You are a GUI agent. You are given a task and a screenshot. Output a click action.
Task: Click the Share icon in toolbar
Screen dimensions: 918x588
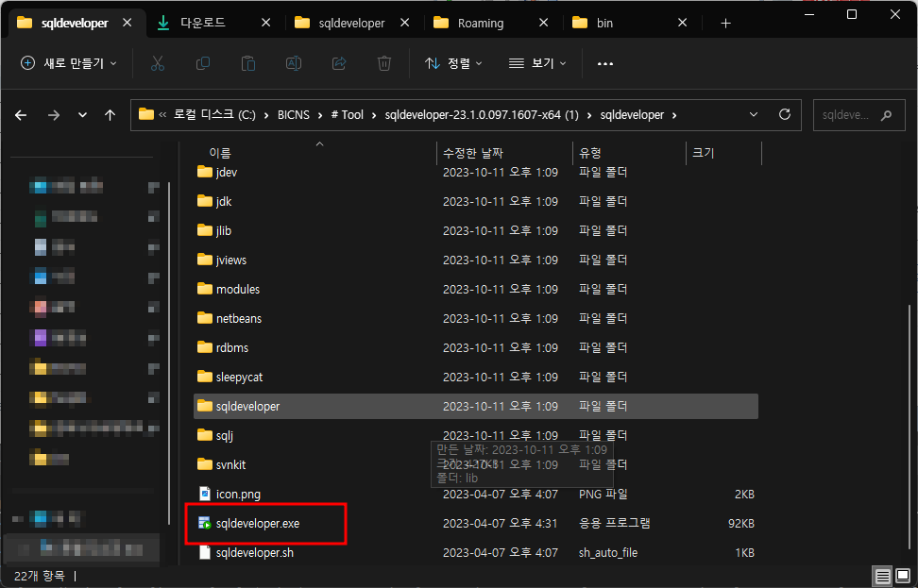click(x=339, y=63)
